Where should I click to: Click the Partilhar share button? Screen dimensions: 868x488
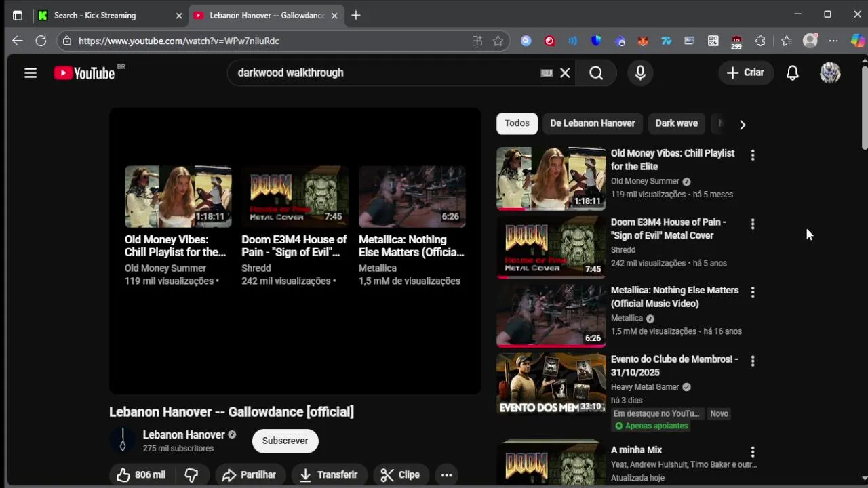(x=250, y=475)
